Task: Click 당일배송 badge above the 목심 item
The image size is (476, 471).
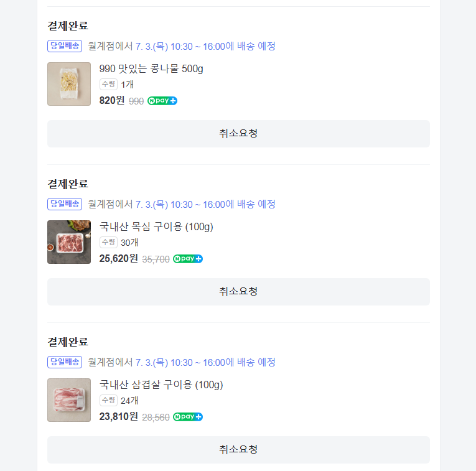Action: pos(65,204)
